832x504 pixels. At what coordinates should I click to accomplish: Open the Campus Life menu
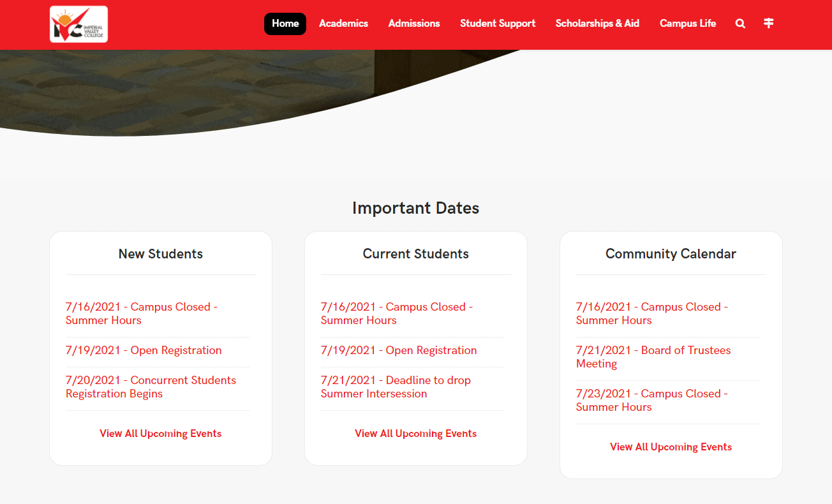[x=688, y=24]
